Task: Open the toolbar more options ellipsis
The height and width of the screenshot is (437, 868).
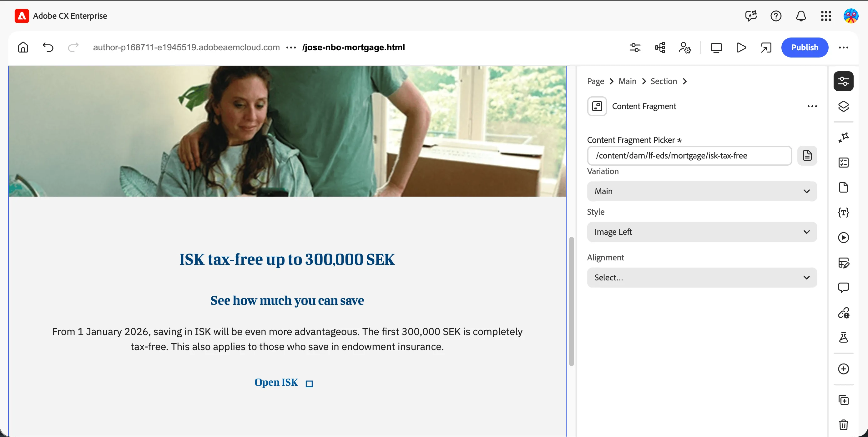Action: [843, 48]
